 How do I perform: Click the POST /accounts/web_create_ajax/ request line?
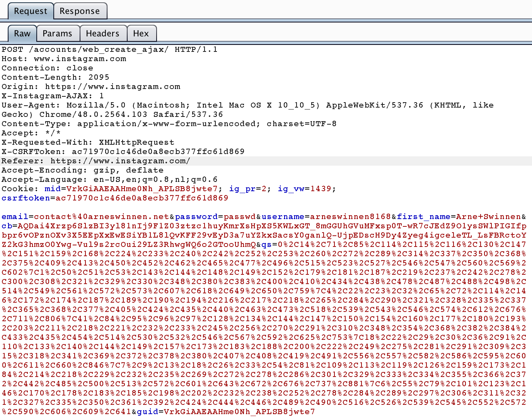point(109,50)
